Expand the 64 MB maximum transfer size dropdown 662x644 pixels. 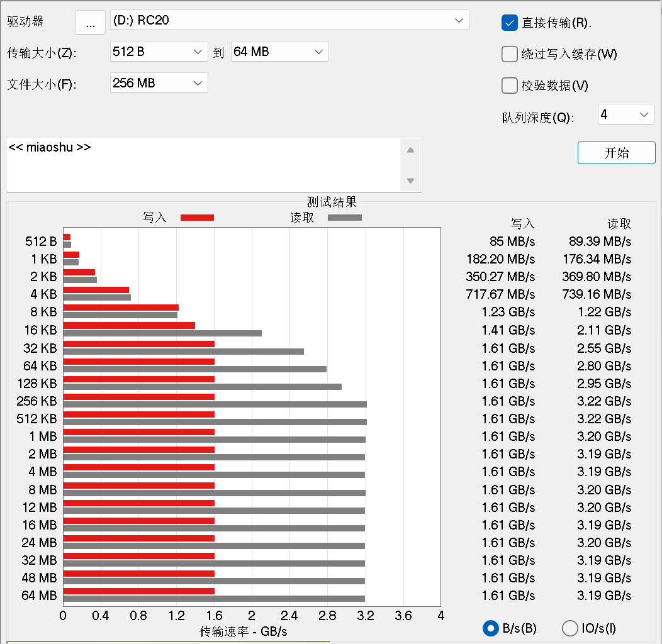279,52
